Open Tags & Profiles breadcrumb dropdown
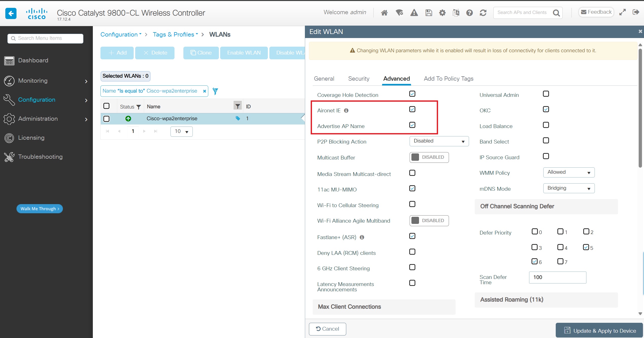 175,34
